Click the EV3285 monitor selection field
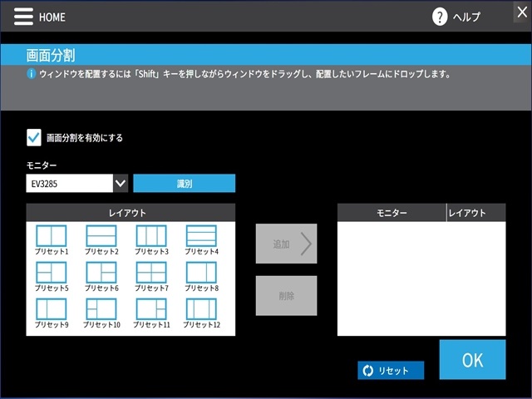This screenshot has width=532, height=399. [70, 183]
